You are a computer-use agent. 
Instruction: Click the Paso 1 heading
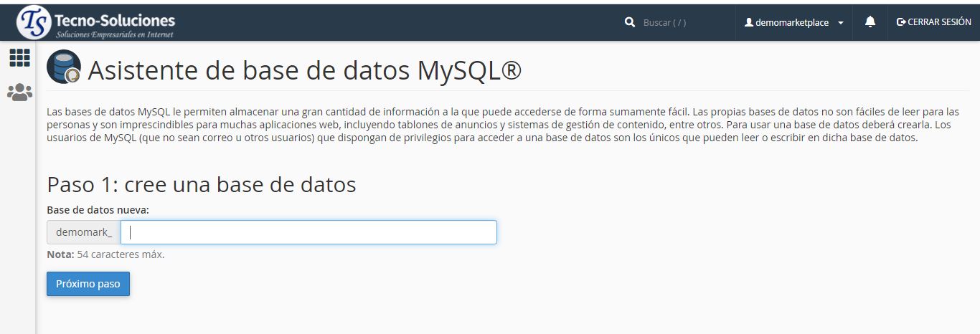(202, 184)
